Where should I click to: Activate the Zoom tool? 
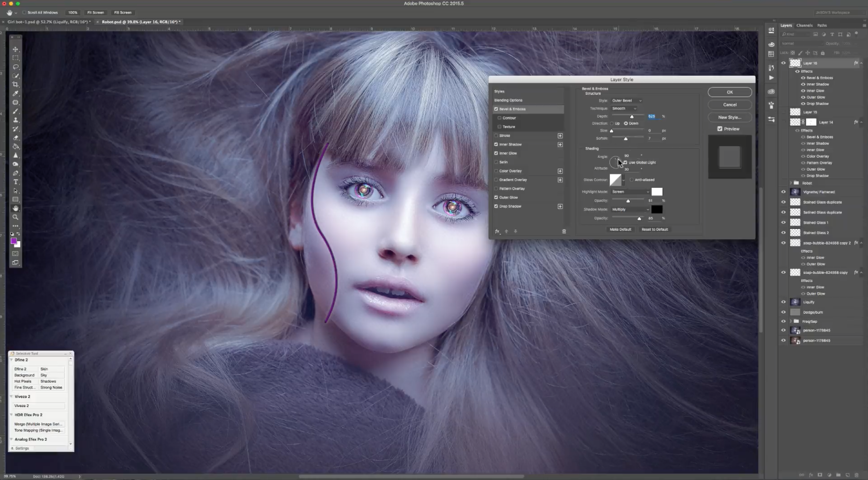click(16, 217)
